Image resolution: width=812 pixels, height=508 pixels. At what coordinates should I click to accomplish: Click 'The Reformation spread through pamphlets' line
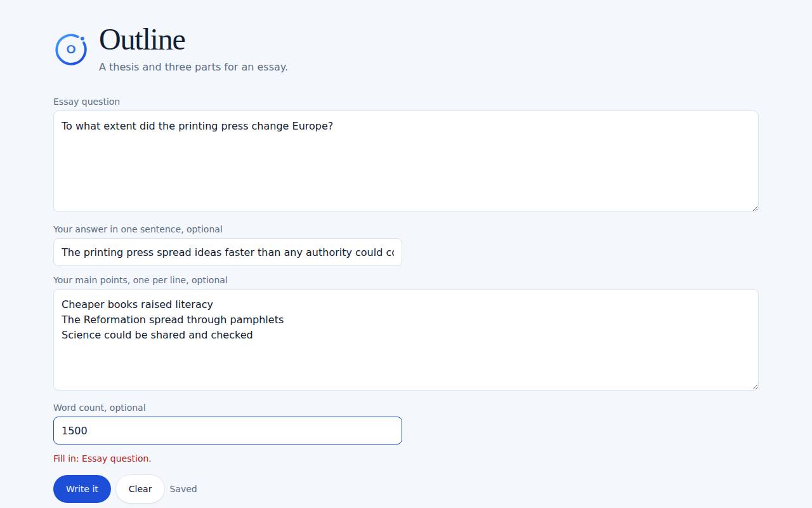click(x=173, y=319)
